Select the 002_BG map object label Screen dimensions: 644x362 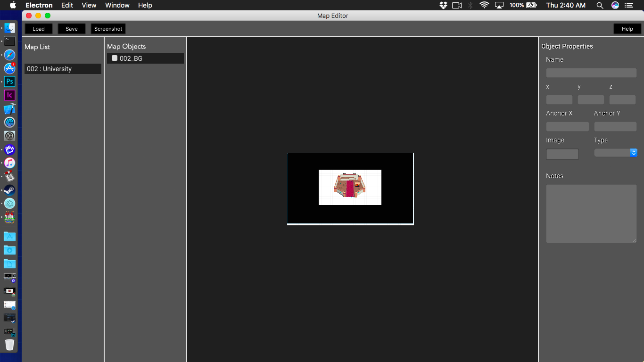(x=131, y=58)
